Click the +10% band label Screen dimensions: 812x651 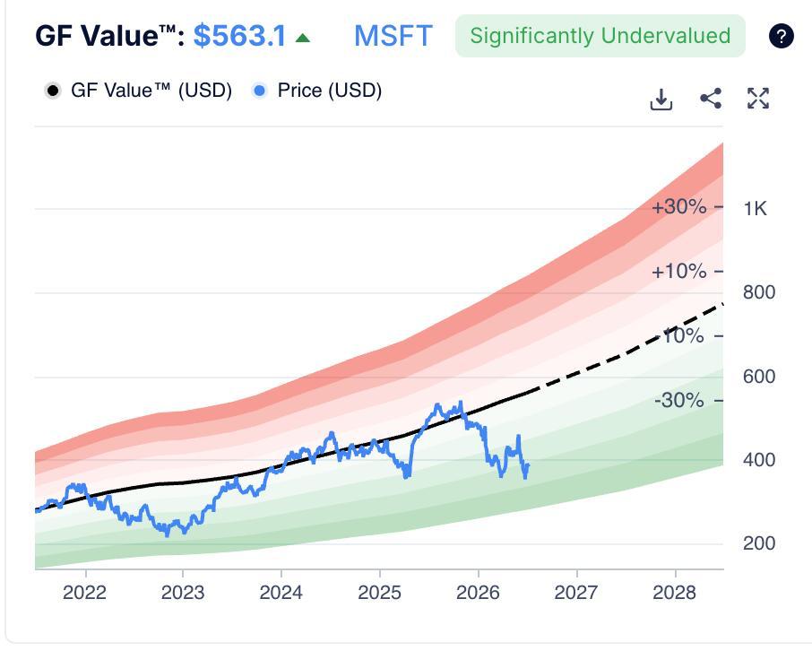679,272
